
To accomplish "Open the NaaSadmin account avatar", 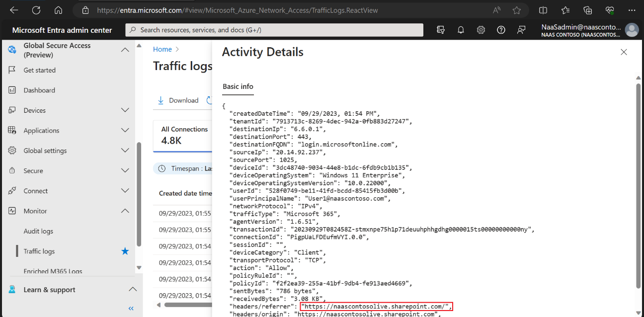I will tap(632, 30).
